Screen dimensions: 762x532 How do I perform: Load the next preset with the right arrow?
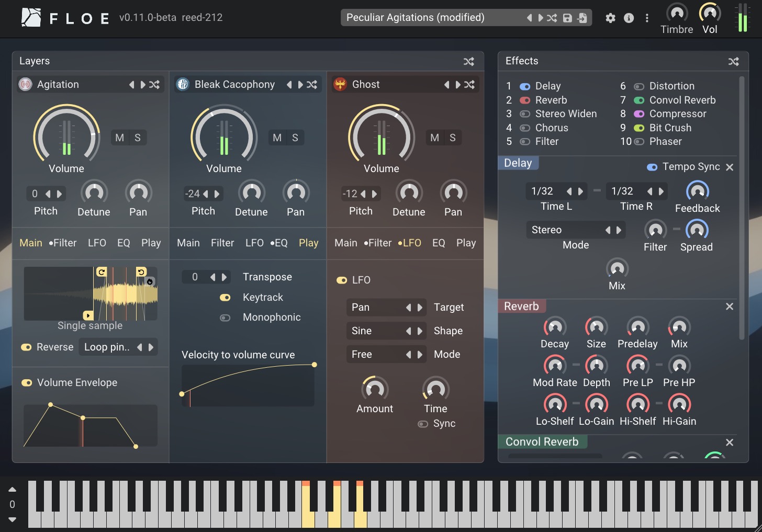[x=541, y=18]
